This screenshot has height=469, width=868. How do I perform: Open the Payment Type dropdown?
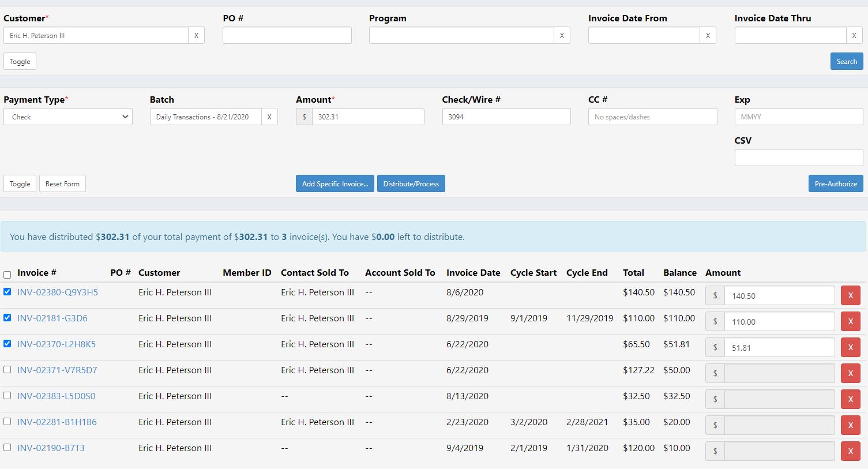click(68, 117)
